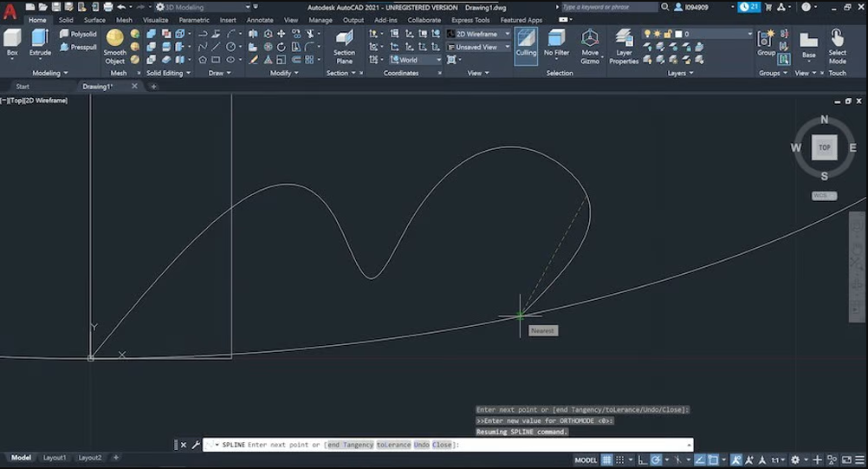Activate the Presspull tool

point(78,47)
